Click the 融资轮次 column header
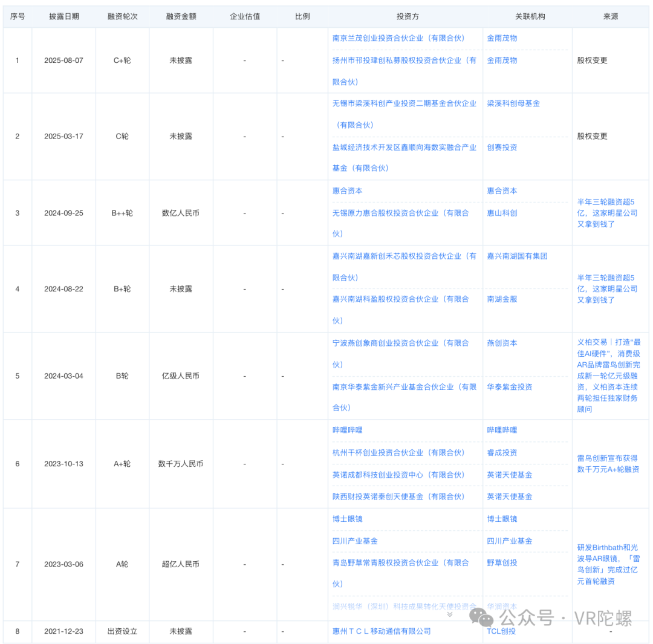Screen dimensions: 653x644 coord(122,16)
